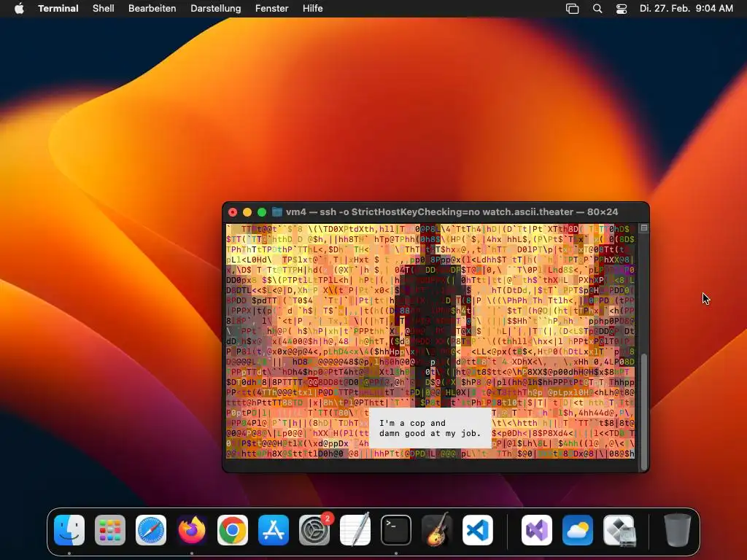
Task: Launch Safari from the Dock
Action: point(151,530)
